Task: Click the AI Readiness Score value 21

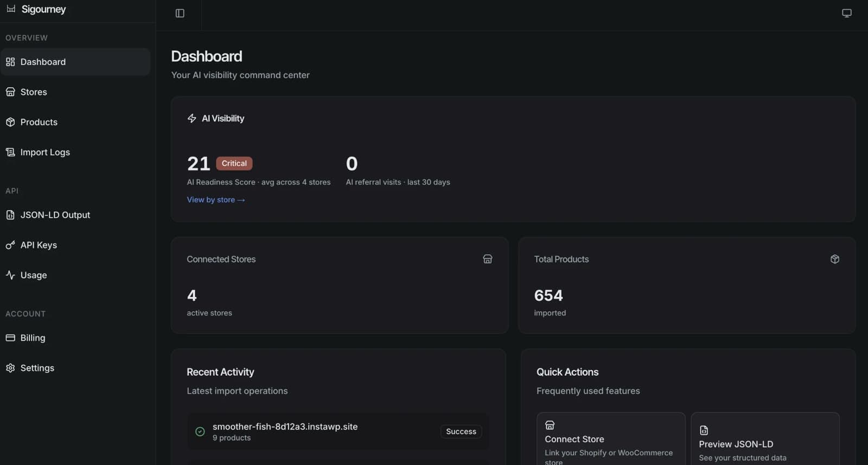Action: (x=199, y=164)
